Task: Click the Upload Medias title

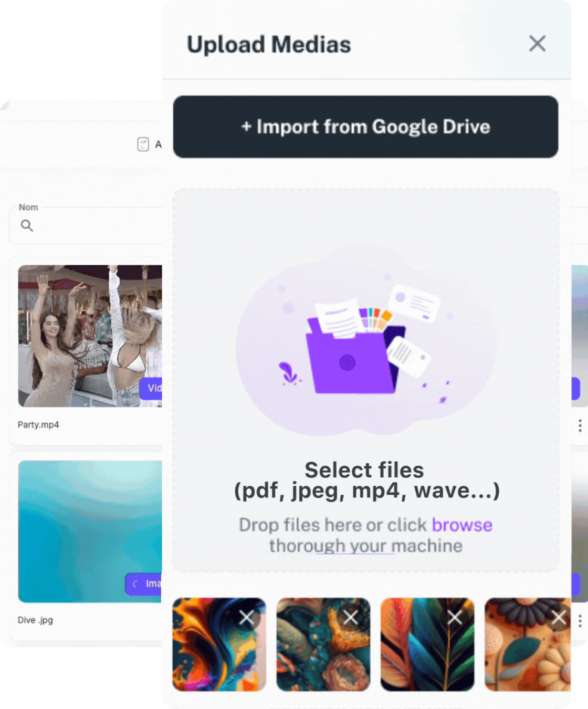Action: (x=269, y=44)
